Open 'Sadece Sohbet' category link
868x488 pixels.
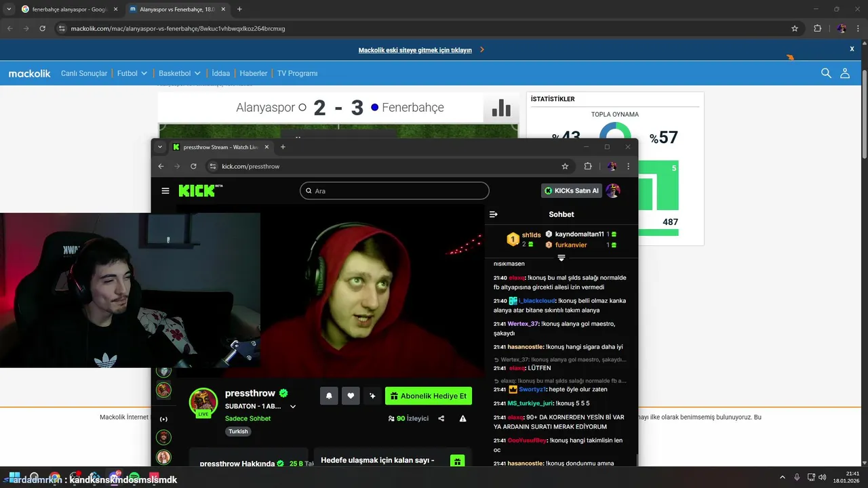(248, 418)
